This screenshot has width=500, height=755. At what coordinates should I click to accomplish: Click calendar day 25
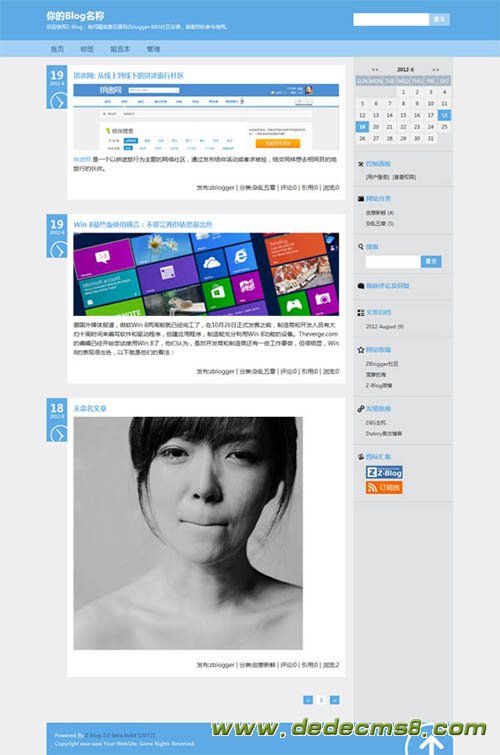click(445, 127)
